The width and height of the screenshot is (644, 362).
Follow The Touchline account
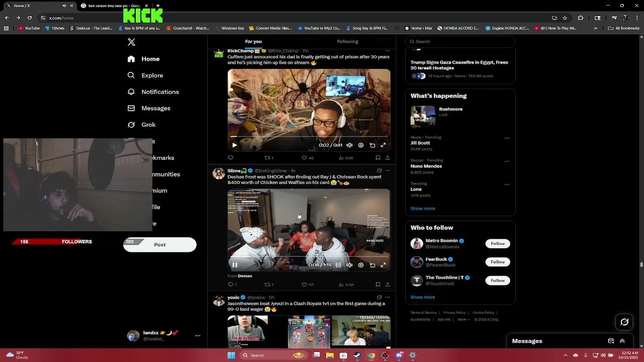498,280
